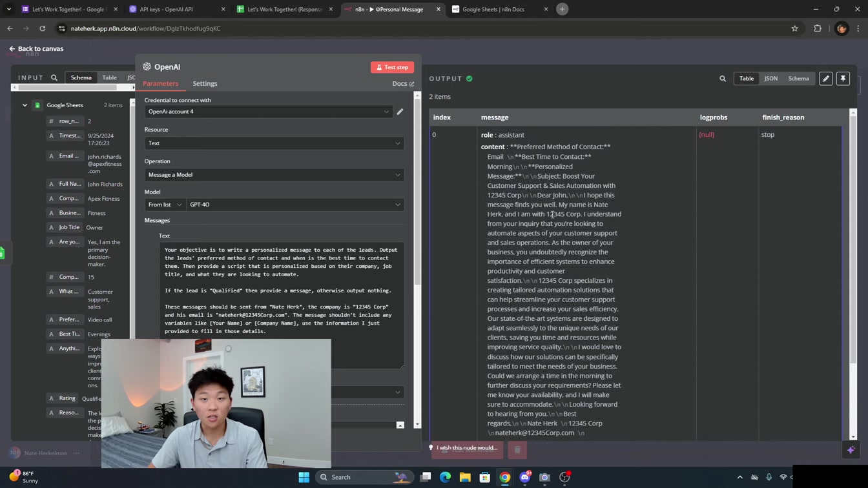The width and height of the screenshot is (868, 488).
Task: Close the n8n Personal Message browser tab
Action: point(439,9)
